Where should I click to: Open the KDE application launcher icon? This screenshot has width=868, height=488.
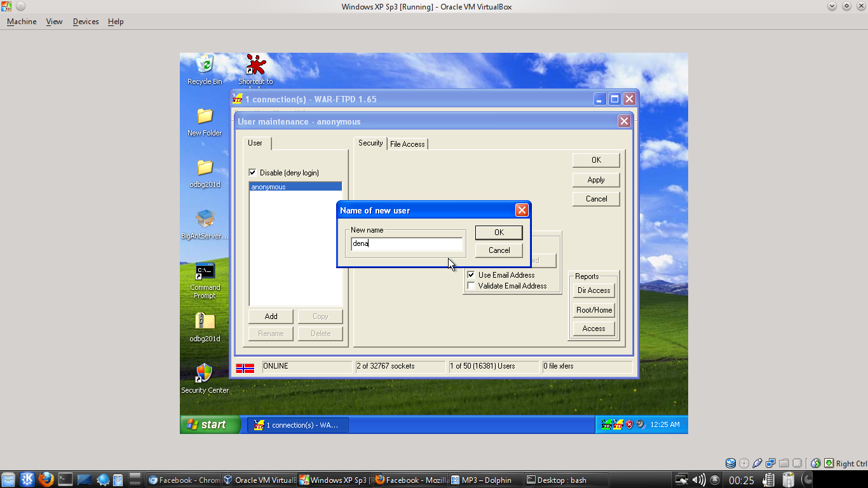point(27,480)
